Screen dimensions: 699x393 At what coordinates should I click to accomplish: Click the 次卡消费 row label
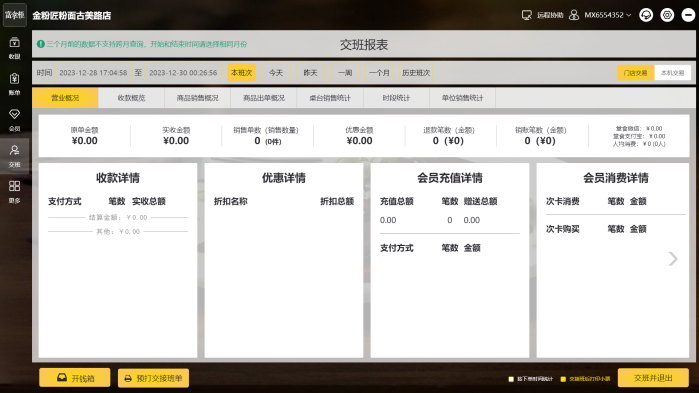coord(563,201)
